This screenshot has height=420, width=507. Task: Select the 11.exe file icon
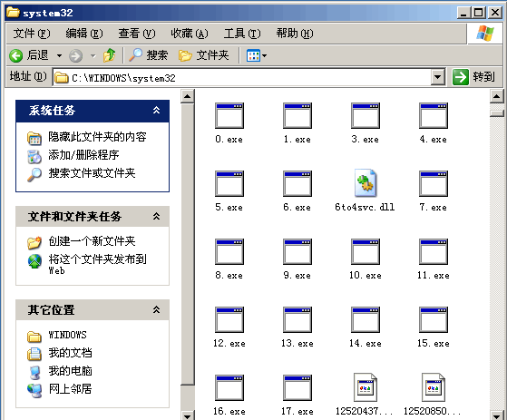click(x=434, y=252)
